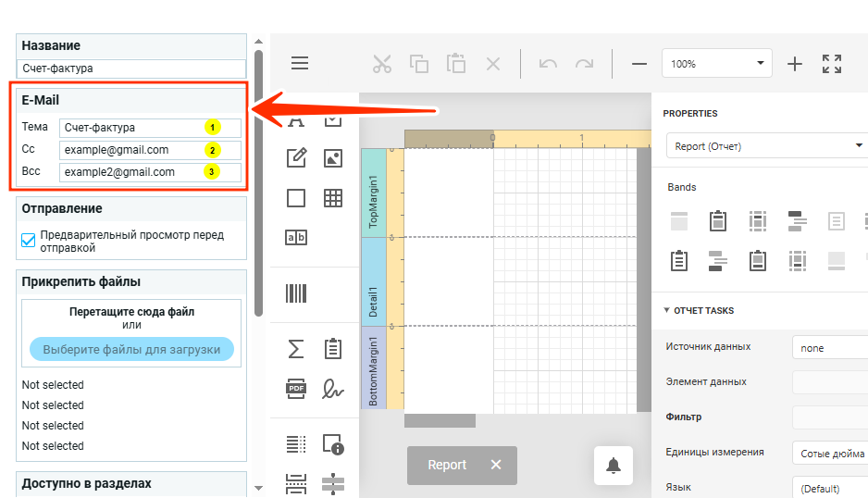
Task: Open the Единицы измерения dropdown
Action: (828, 453)
